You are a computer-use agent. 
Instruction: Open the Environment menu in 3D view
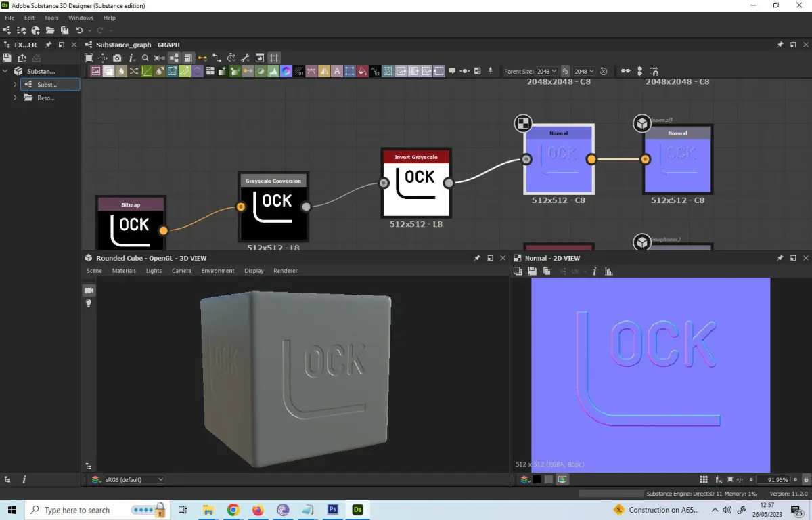218,271
